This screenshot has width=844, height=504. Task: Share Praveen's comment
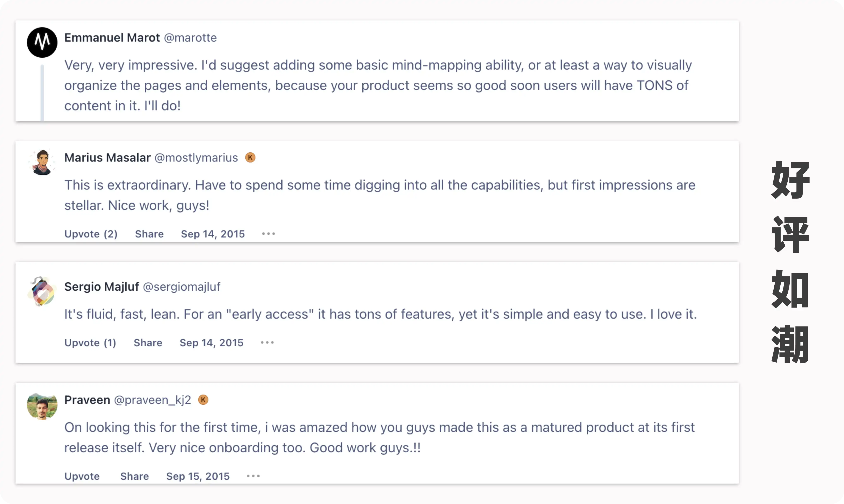(x=135, y=476)
